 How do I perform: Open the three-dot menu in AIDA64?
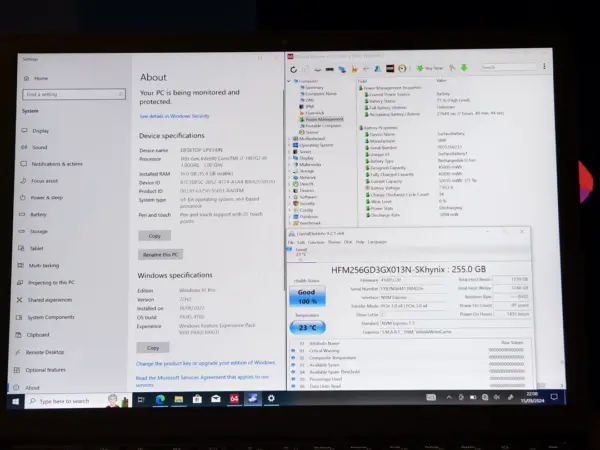[x=544, y=66]
